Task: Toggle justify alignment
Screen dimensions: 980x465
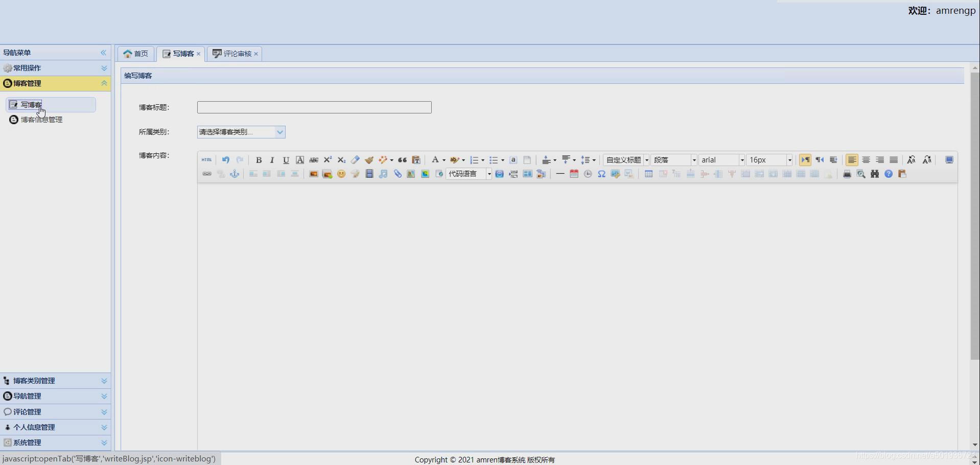Action: coord(894,160)
